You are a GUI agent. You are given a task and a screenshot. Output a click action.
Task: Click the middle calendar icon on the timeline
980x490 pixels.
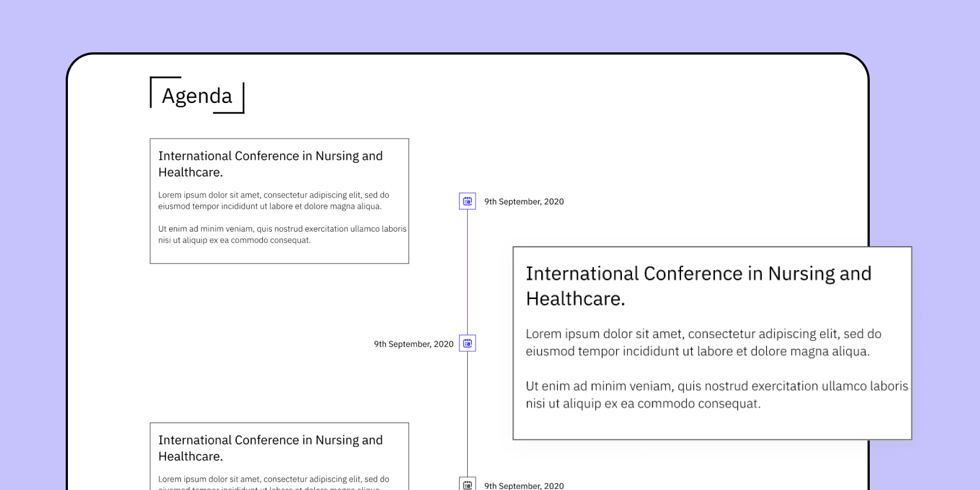467,343
